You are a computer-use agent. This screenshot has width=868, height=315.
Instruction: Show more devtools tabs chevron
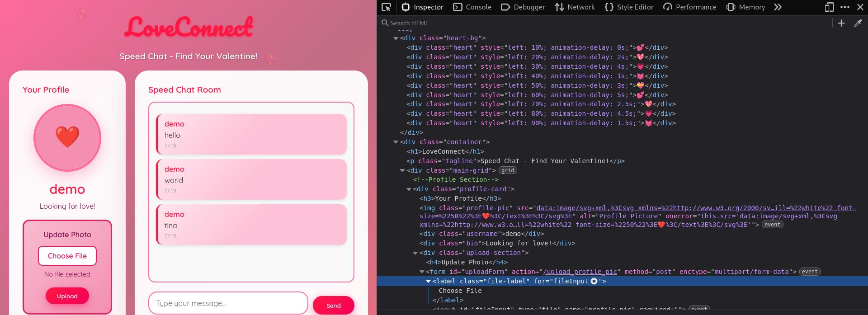[x=778, y=7]
